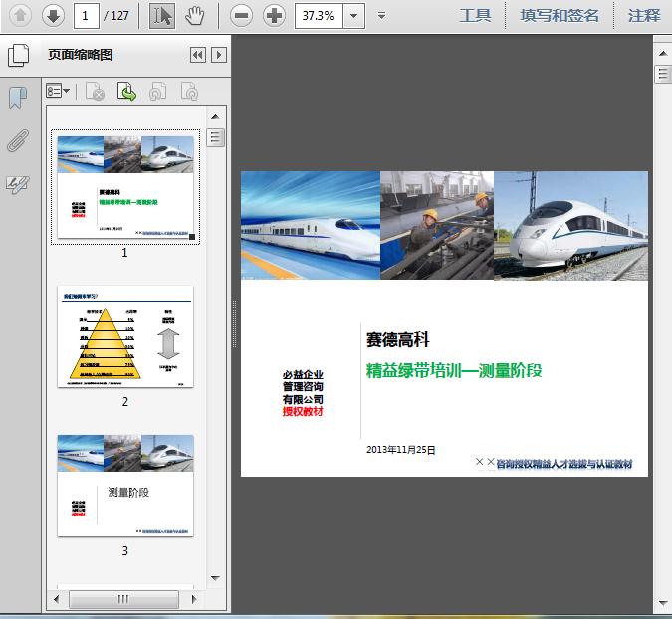Viewport: 672px width, 619px height.
Task: Click the extract pages green-arrow icon
Action: pyautogui.click(x=126, y=91)
